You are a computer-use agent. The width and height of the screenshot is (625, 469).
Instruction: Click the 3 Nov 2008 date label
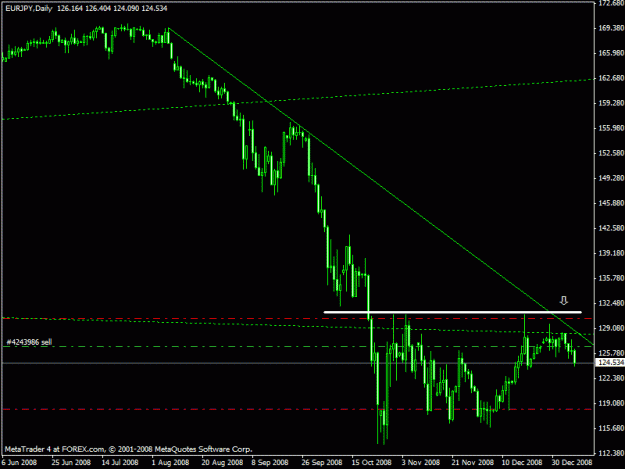(421, 463)
